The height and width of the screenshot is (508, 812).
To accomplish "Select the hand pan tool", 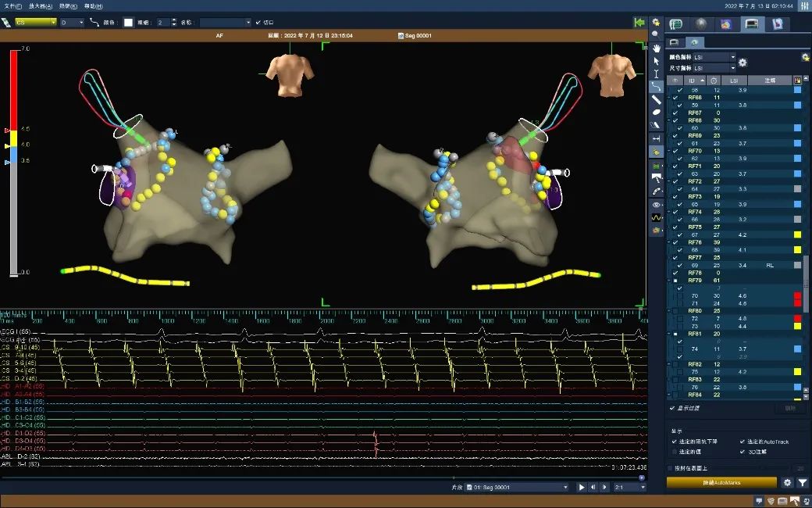I will tap(656, 48).
